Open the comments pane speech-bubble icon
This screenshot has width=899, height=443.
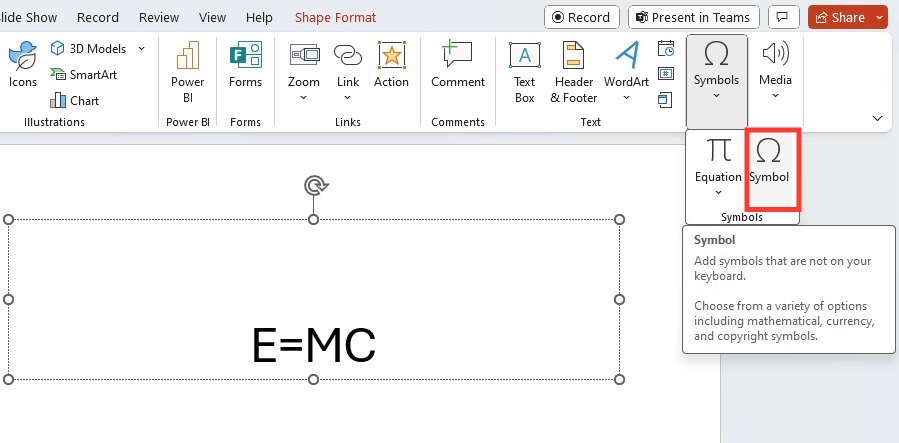click(x=783, y=17)
